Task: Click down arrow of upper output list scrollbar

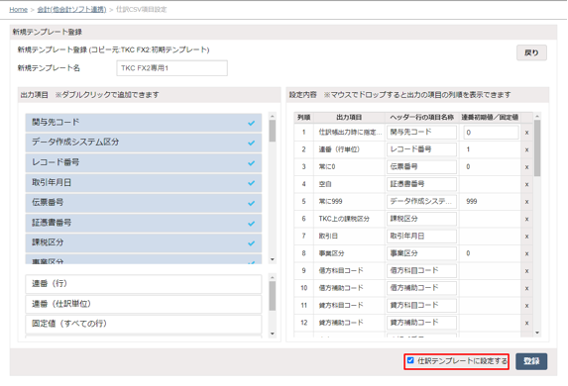Action: 272,260
